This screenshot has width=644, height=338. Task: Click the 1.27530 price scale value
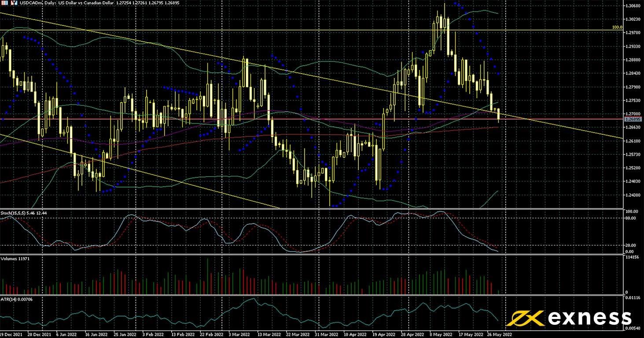pyautogui.click(x=633, y=100)
